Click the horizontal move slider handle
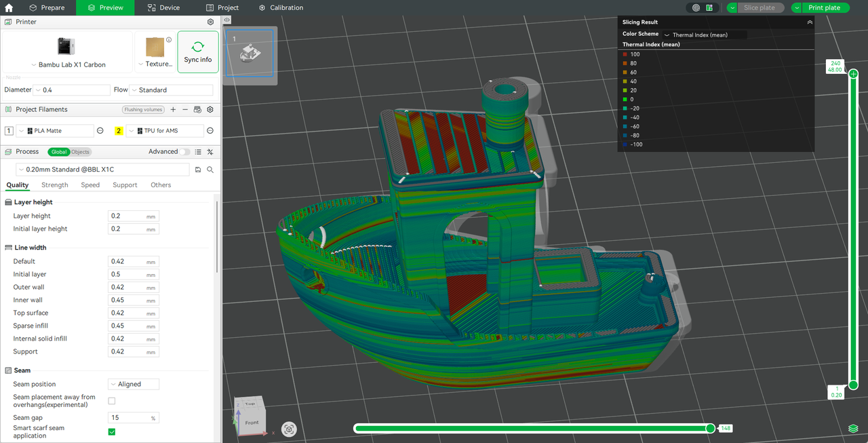868x443 pixels. [x=710, y=428]
